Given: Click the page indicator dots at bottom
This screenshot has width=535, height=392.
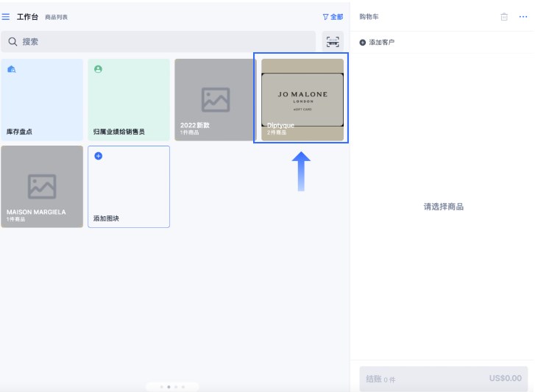Looking at the screenshot, I should (172, 386).
